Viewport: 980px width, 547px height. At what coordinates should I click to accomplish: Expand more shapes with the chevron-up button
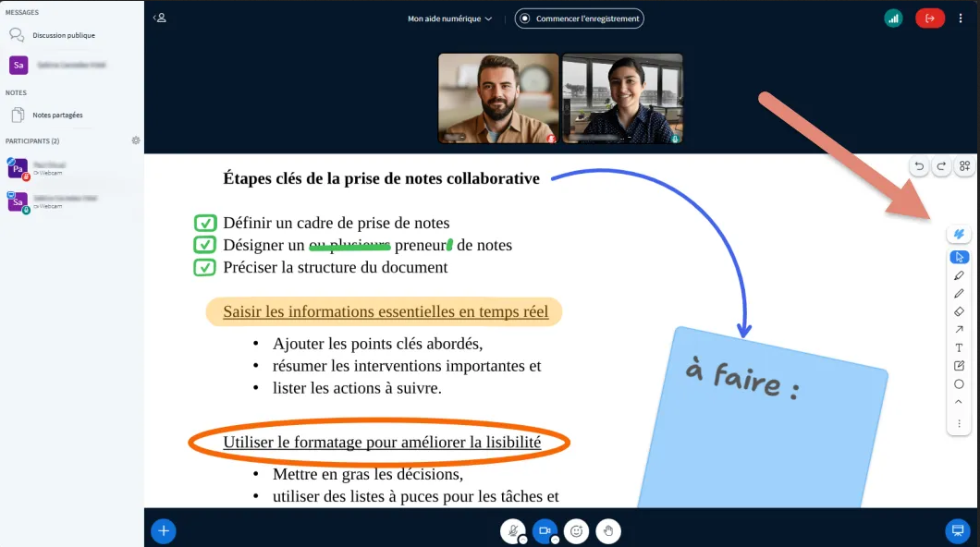[959, 402]
